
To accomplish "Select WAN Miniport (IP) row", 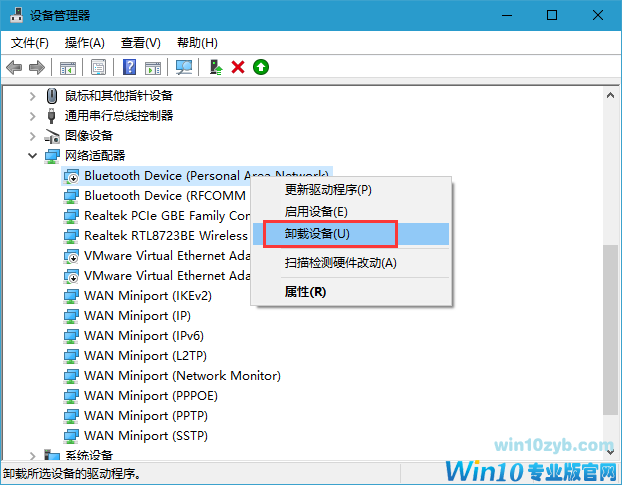I will (127, 316).
